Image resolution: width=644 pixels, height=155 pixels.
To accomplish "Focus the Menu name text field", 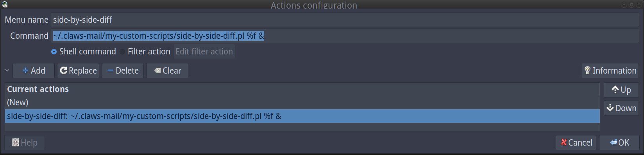I will pos(345,20).
